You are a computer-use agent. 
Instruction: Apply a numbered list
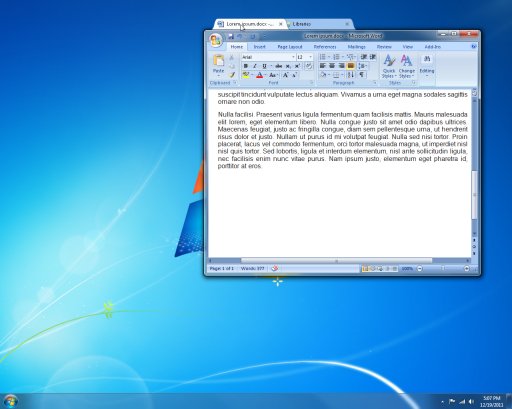336,57
